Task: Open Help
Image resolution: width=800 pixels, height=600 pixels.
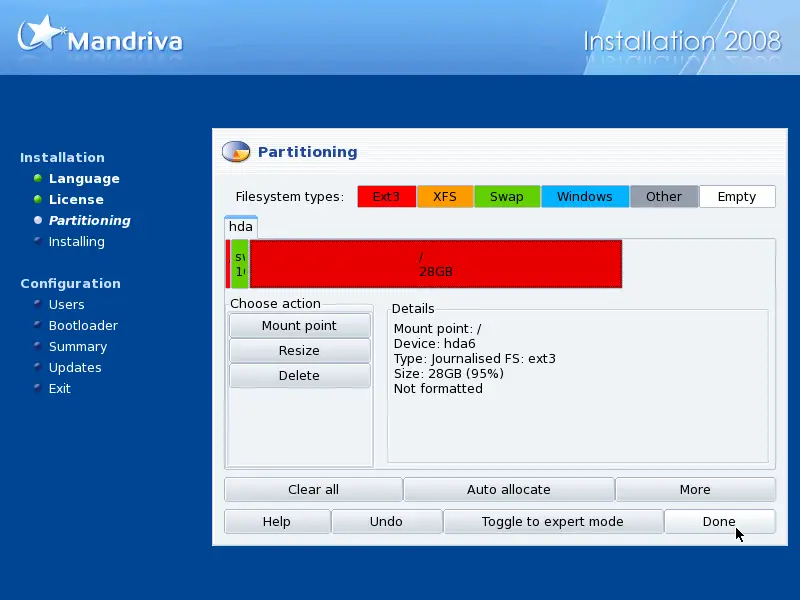Action: (277, 521)
